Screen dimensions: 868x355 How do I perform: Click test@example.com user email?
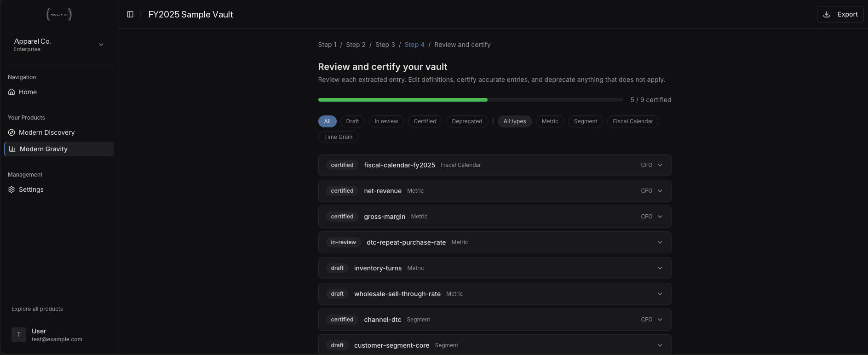pyautogui.click(x=57, y=339)
